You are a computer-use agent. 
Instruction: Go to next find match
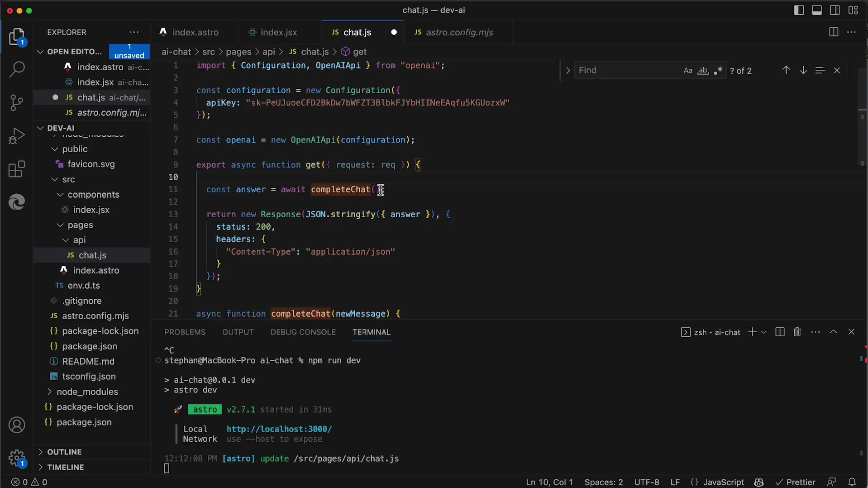pyautogui.click(x=803, y=70)
